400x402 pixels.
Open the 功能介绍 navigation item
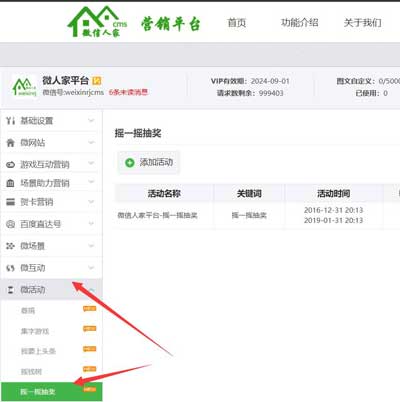click(x=299, y=23)
